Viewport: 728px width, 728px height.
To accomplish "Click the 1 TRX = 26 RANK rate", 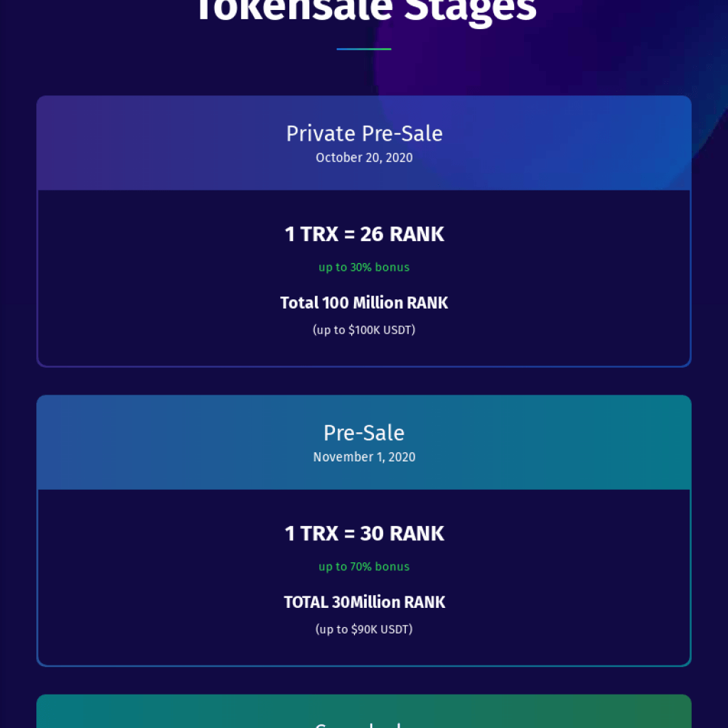I will (x=364, y=234).
